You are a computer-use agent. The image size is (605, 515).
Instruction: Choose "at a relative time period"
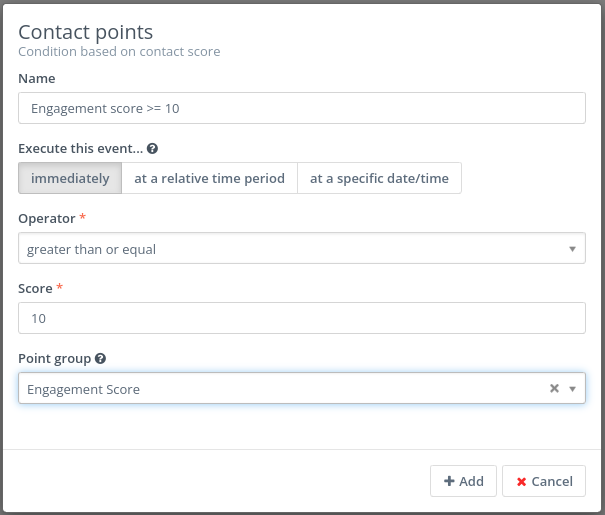coord(209,178)
